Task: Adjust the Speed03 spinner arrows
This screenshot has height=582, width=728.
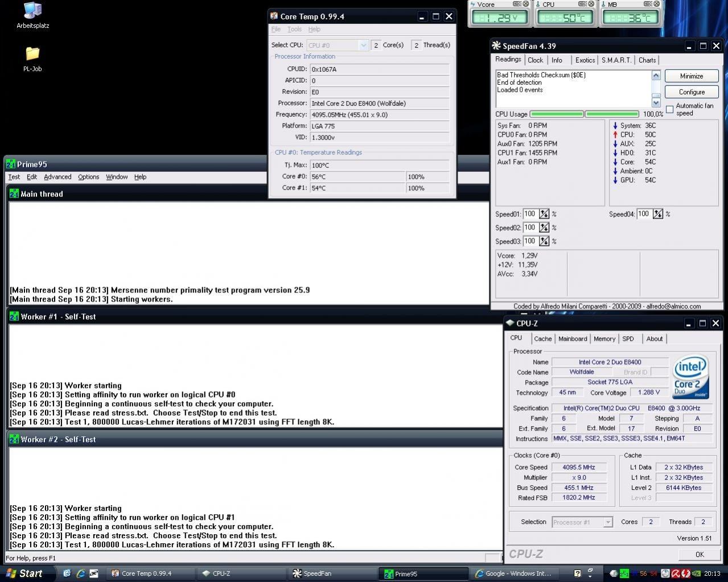Action: click(545, 241)
